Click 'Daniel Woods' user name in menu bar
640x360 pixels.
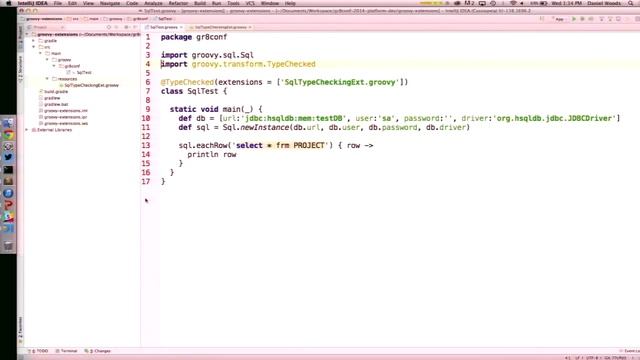point(604,3)
